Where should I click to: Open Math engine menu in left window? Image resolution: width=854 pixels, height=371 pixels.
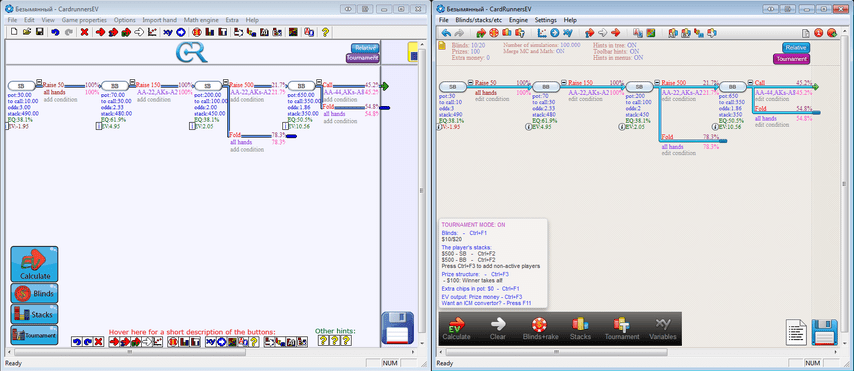[201, 20]
